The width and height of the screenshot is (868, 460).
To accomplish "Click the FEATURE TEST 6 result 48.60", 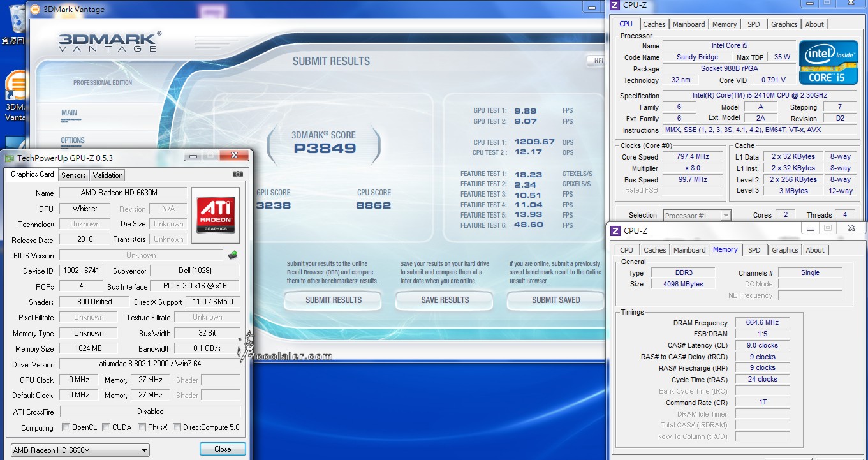I will [529, 225].
